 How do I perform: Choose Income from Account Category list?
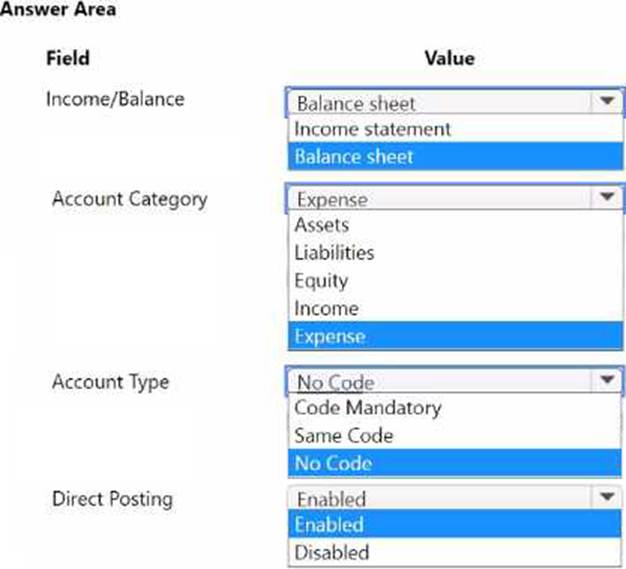point(326,309)
